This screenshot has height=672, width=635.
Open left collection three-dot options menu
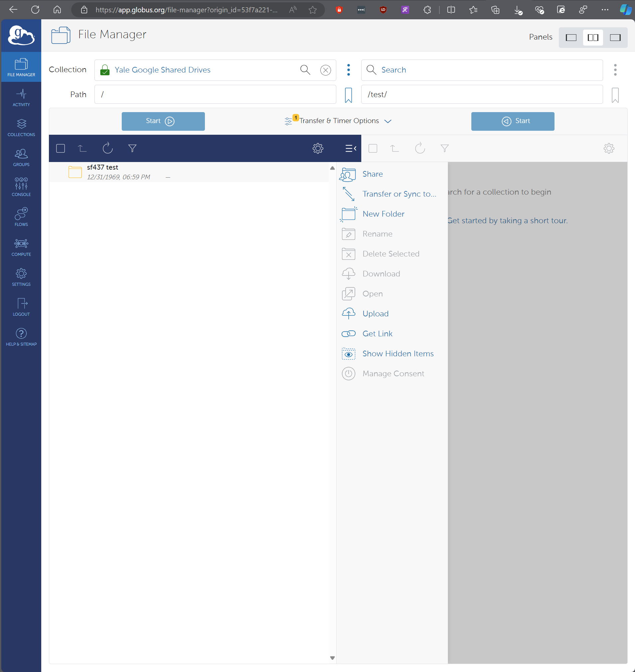[x=348, y=70]
